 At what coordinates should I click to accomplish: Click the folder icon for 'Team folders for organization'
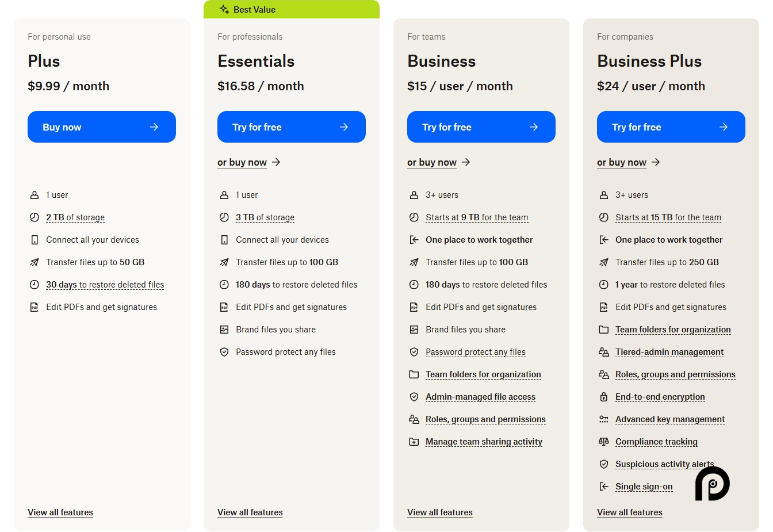[414, 374]
